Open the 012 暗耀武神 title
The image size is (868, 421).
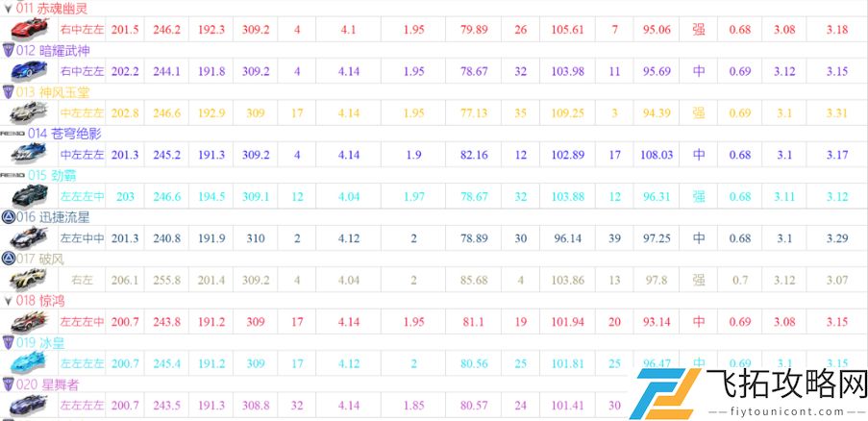pos(53,50)
